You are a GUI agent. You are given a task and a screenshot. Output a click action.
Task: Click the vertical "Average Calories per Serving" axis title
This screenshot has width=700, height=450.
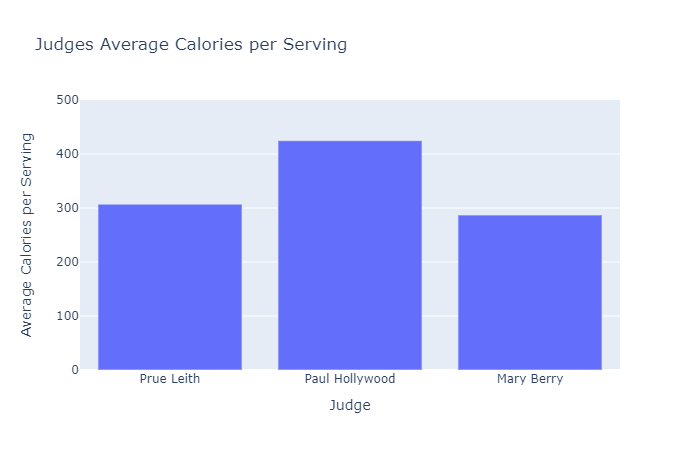(27, 235)
